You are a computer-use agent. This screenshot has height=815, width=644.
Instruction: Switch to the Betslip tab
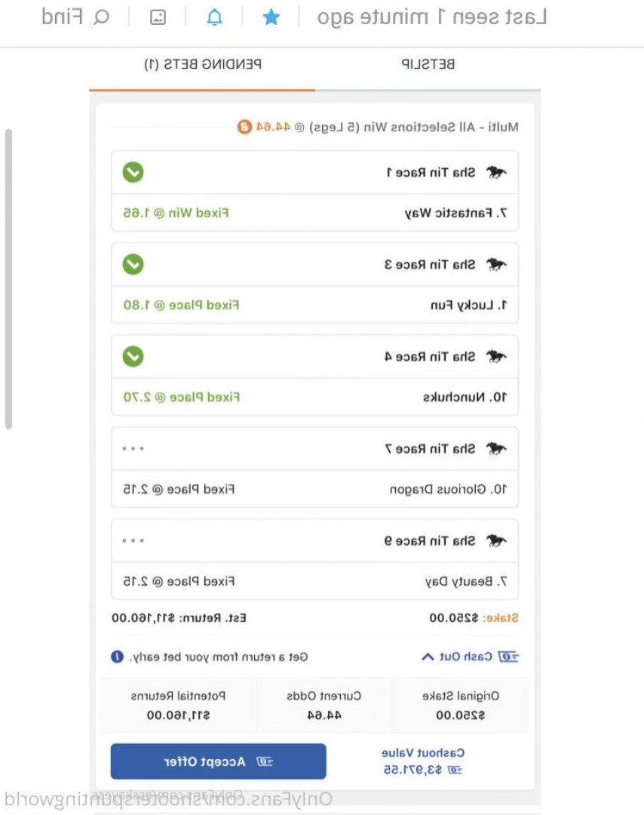428,64
